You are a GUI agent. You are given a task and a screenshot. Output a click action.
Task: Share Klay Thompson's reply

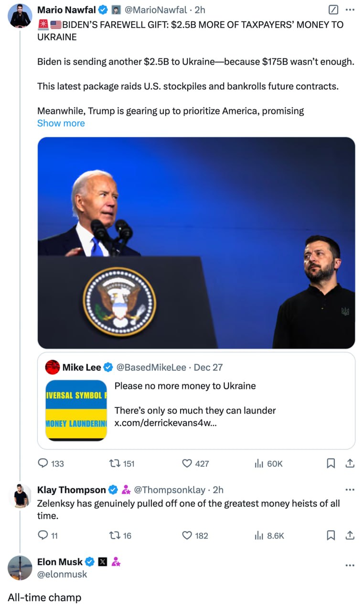(350, 535)
